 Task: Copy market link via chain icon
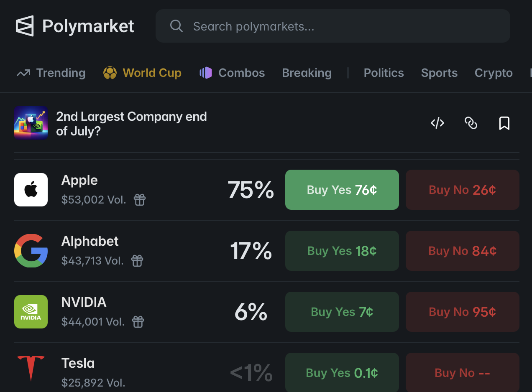pyautogui.click(x=471, y=123)
